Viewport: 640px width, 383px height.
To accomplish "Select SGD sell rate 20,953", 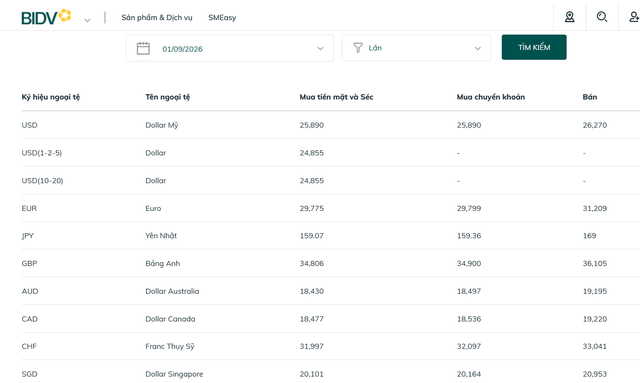I will coord(595,374).
